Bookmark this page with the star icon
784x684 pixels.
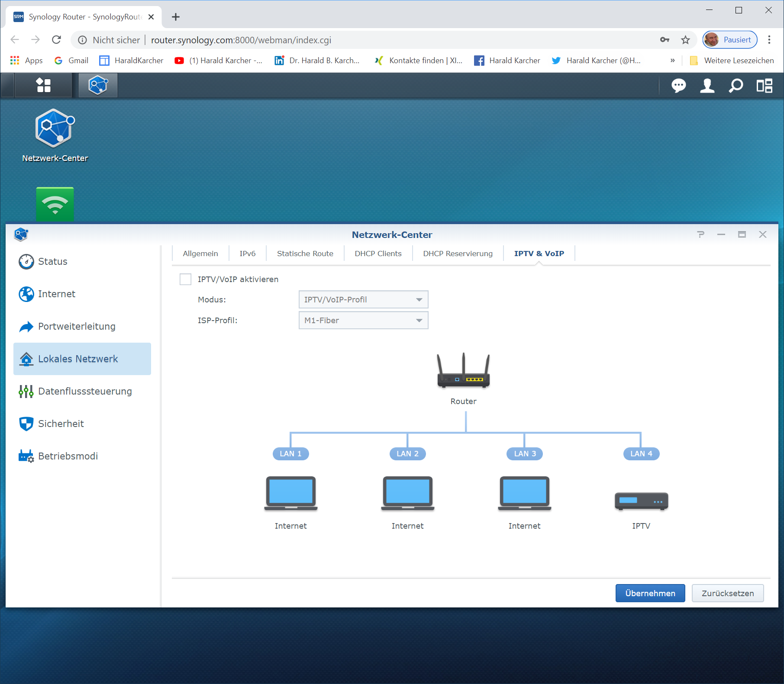[x=685, y=40]
